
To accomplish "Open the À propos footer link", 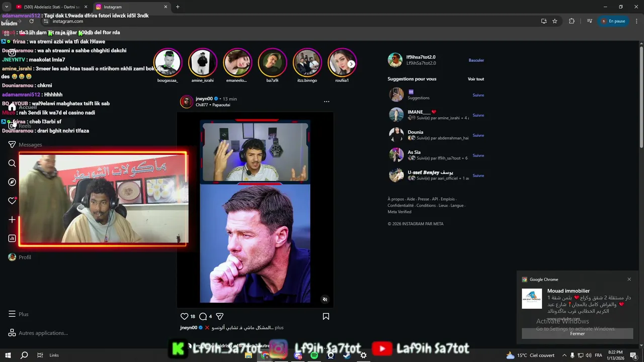I will (x=395, y=199).
